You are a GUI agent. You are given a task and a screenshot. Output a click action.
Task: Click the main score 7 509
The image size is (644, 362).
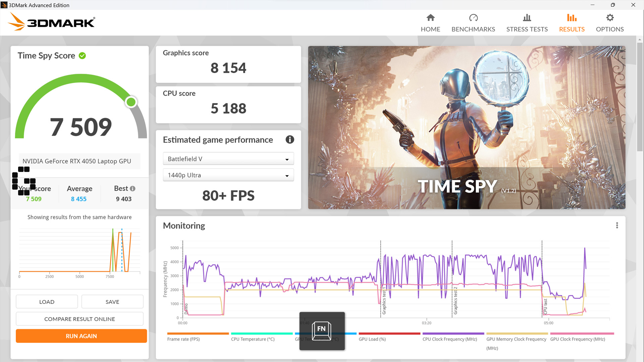pyautogui.click(x=80, y=127)
